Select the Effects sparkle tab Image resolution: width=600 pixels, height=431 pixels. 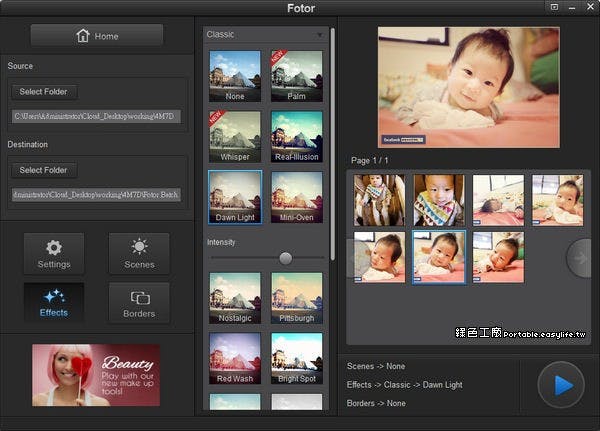point(54,302)
